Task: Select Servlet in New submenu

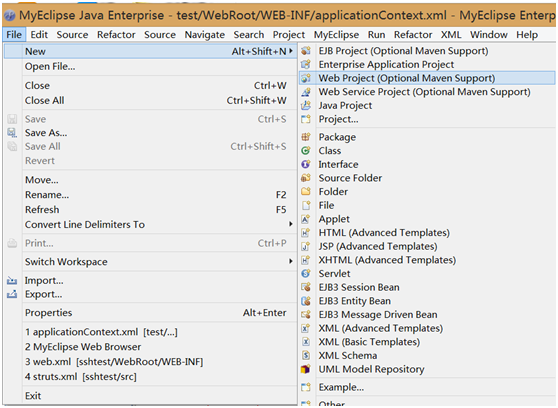Action: 427,273
